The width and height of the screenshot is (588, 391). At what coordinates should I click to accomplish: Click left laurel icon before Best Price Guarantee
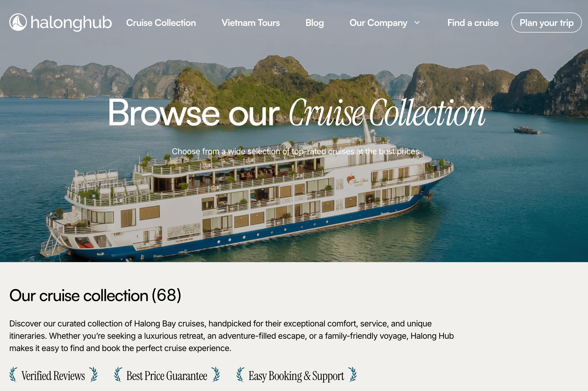[x=118, y=375]
